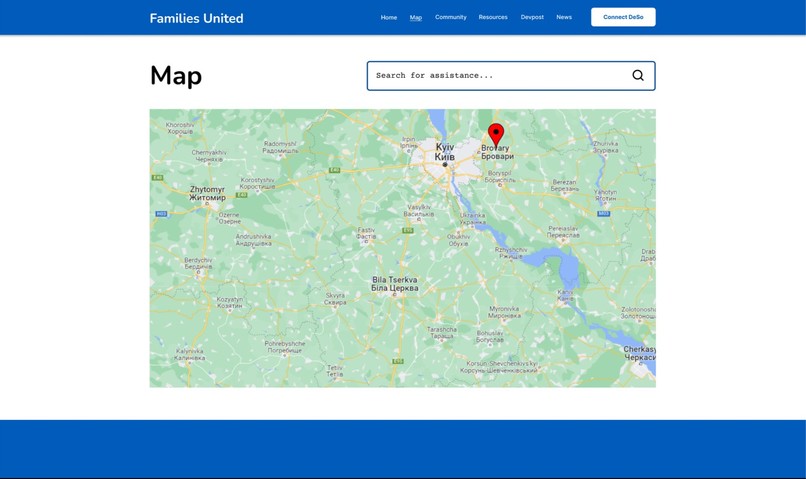Click the Ukrainka label on map
Viewport: 806px width, 479px height.
tap(472, 218)
